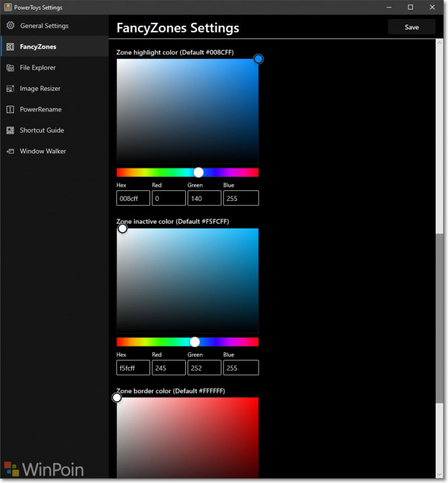Click the vertical scrollbar thumb
This screenshot has height=483, width=448.
(x=440, y=318)
